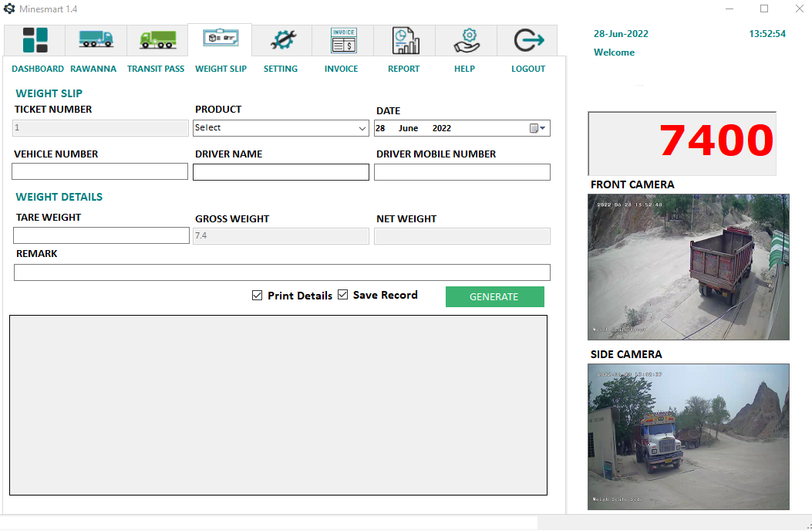Click the 28-Jun-2022 date text
This screenshot has width=812, height=531.
coord(621,34)
